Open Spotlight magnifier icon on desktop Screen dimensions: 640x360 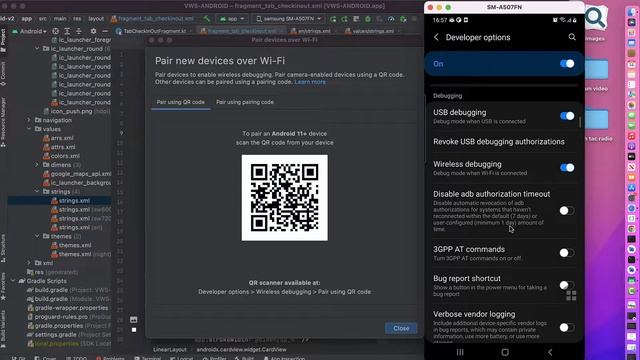[595, 18]
